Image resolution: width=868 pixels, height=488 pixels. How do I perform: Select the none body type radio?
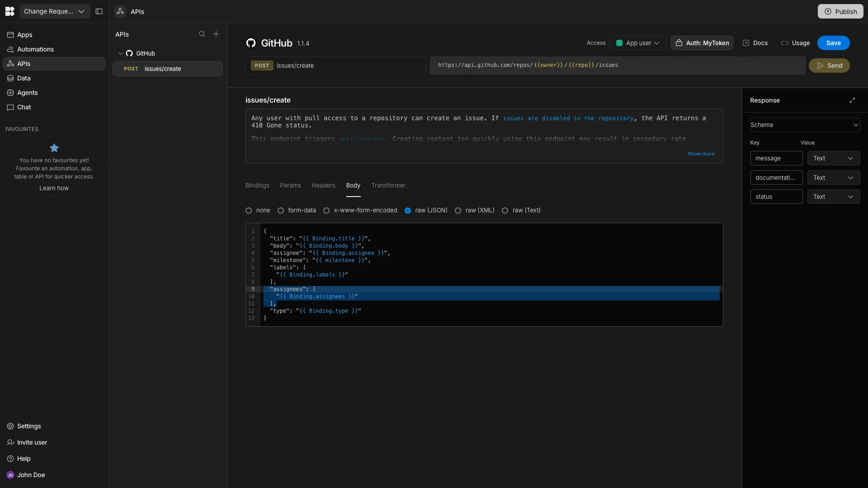[x=249, y=211]
